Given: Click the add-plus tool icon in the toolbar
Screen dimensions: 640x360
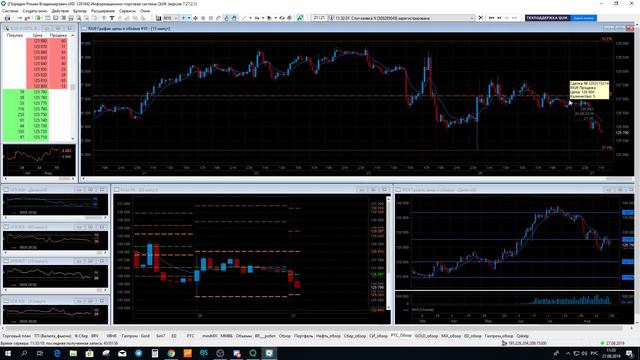Looking at the screenshot, I should (183, 18).
